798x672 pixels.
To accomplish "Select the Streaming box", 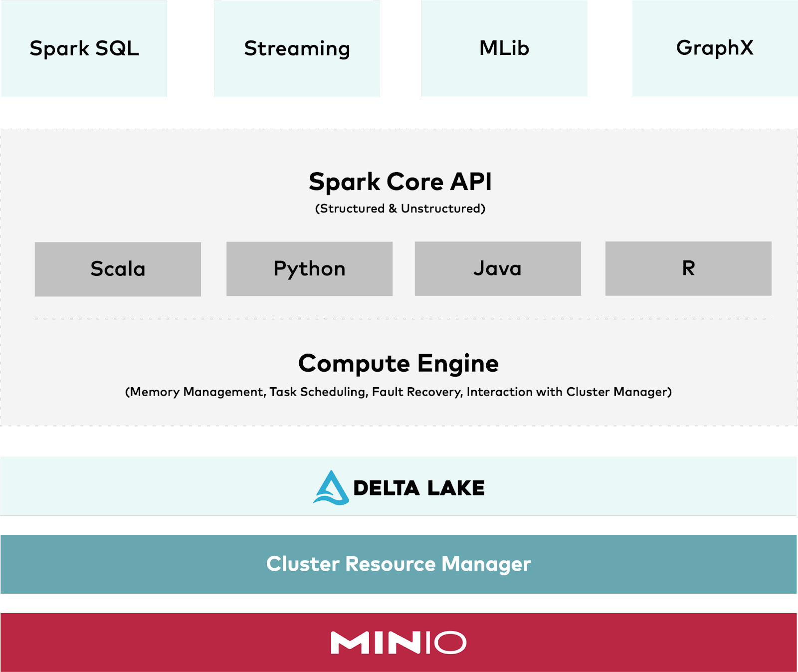I will 297,48.
